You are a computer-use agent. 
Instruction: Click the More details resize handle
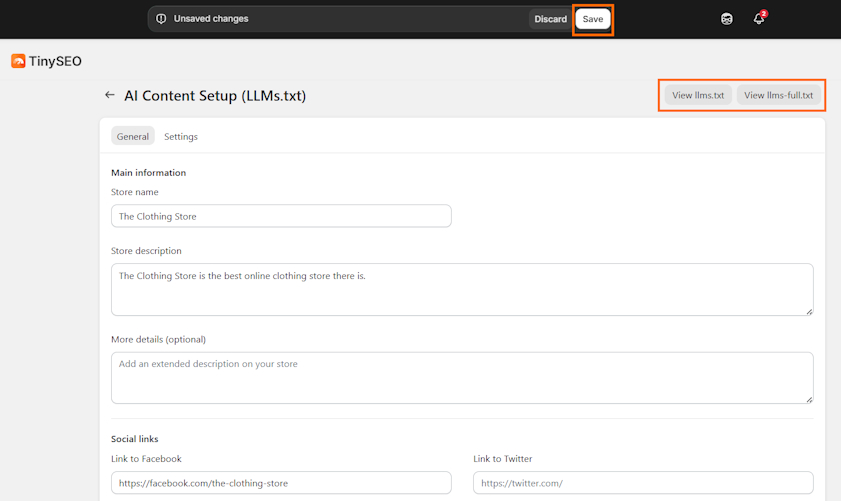(809, 399)
